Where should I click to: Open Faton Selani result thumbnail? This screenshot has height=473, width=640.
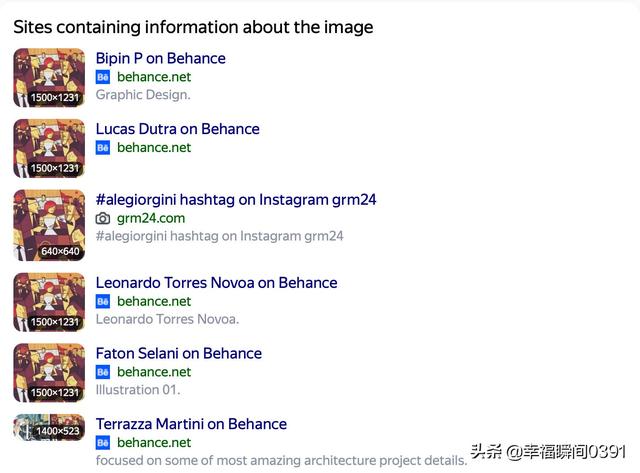point(49,373)
